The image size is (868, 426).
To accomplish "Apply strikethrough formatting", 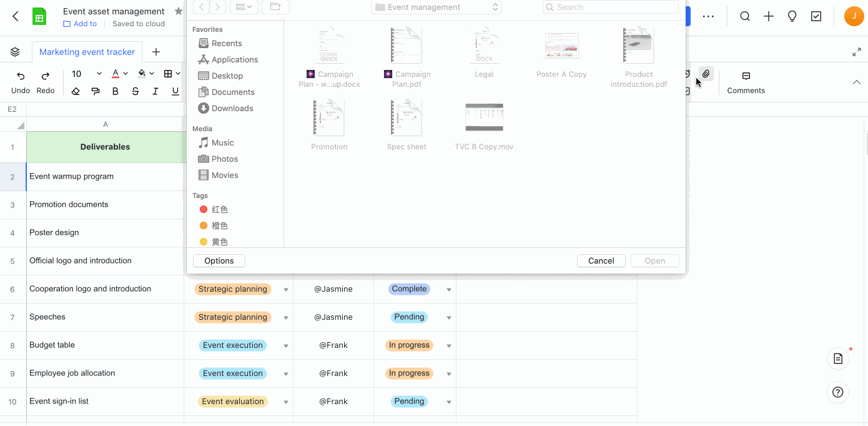I will (x=136, y=91).
